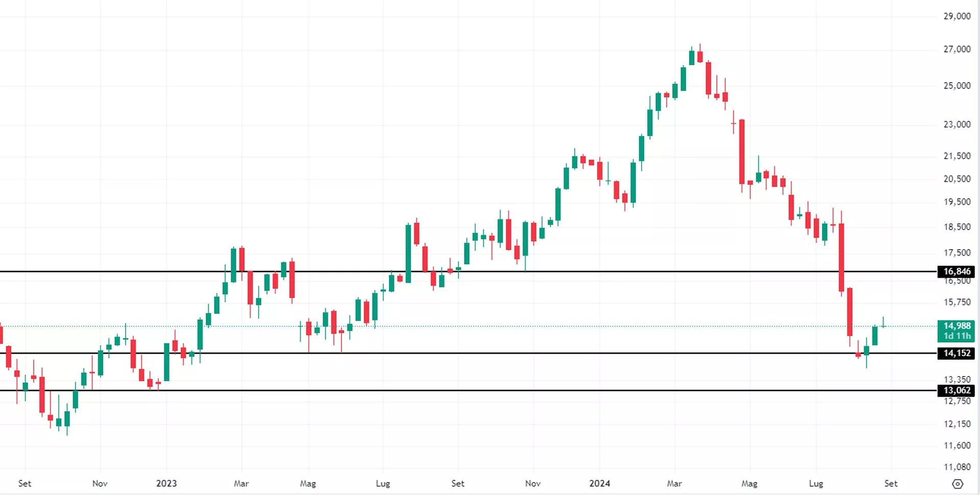The image size is (980, 495).
Task: Click the 25,000 price scale label
Action: tap(957, 86)
